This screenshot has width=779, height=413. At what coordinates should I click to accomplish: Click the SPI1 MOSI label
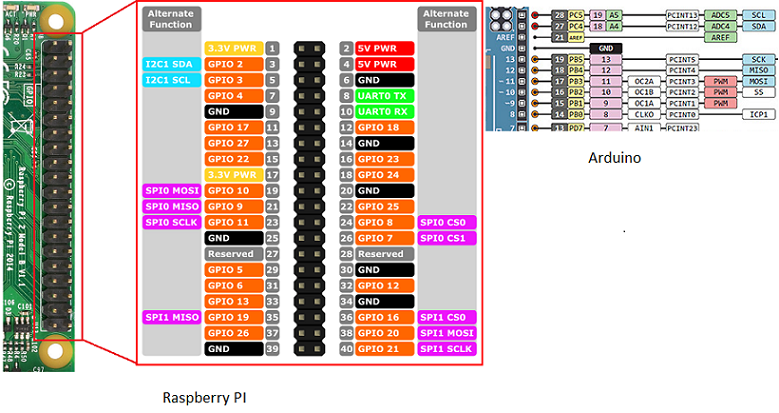[x=447, y=333]
